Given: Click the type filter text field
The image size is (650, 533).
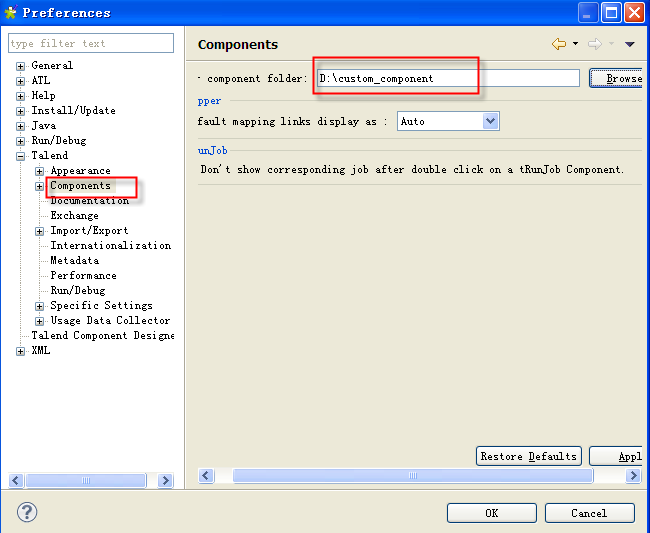Looking at the screenshot, I should click(x=91, y=43).
